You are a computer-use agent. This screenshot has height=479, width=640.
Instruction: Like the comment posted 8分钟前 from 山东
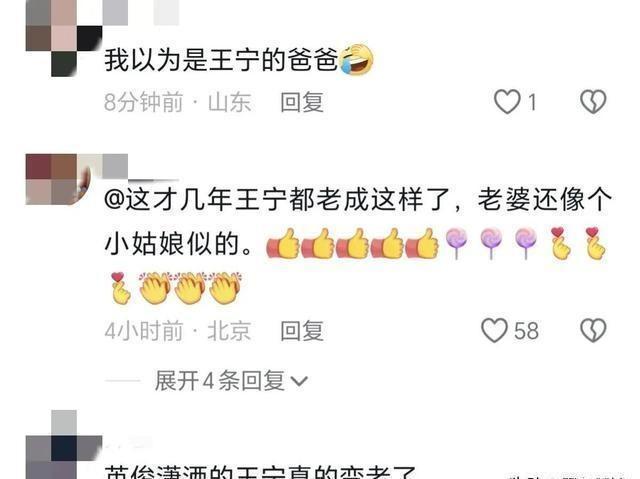(x=507, y=102)
